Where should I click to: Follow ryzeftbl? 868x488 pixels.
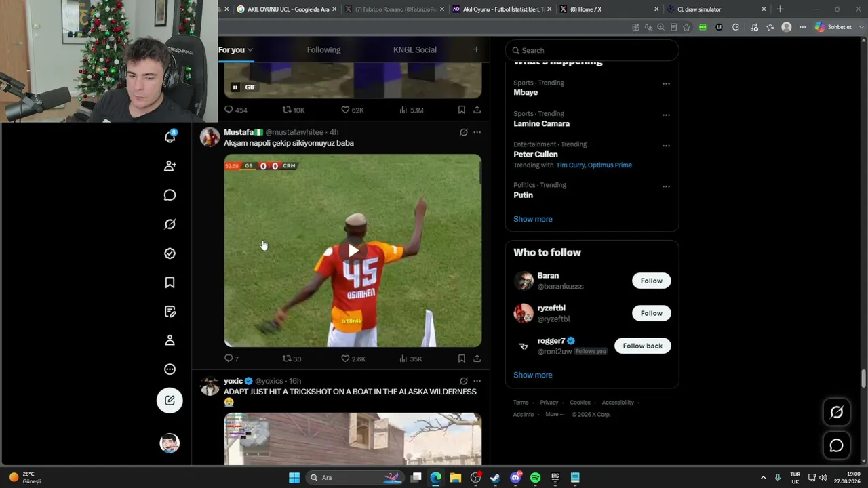click(x=652, y=313)
